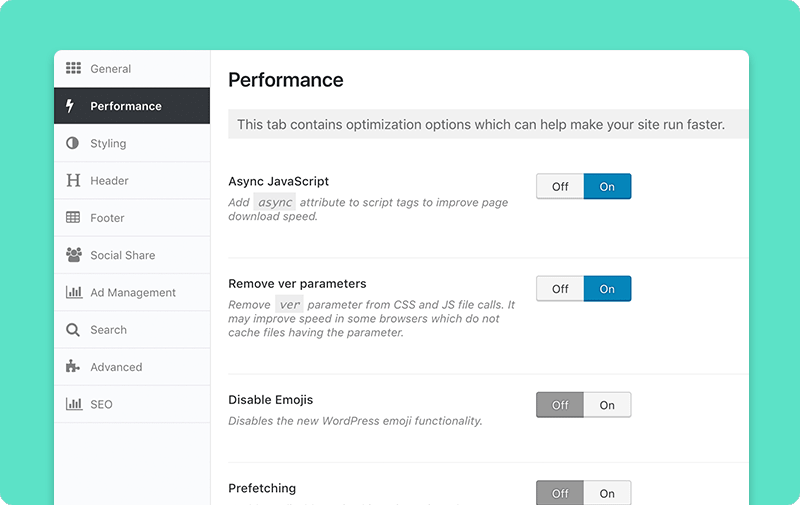Enable Disable Emojis with On

[x=607, y=405]
